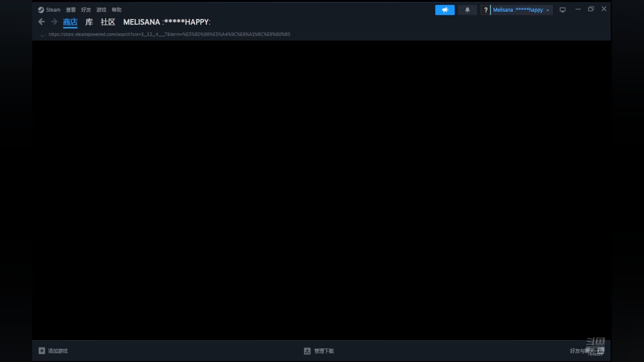This screenshot has height=362, width=644.
Task: Enter Big Picture mode via monitor icon
Action: coord(562,10)
